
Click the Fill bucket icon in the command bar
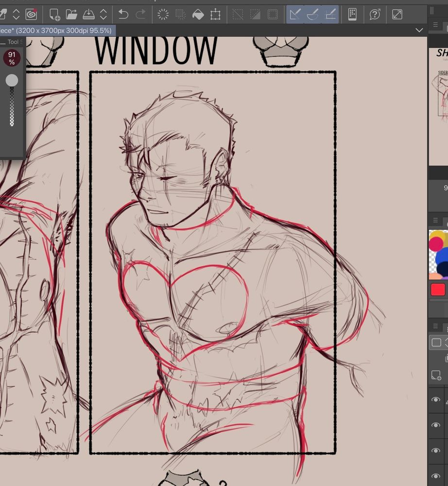pos(198,14)
